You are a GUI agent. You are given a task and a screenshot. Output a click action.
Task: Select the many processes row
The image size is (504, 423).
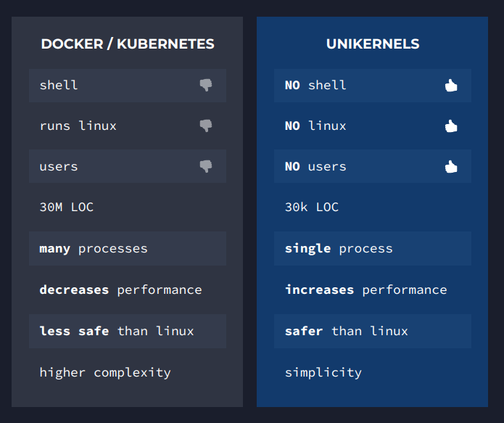point(128,248)
